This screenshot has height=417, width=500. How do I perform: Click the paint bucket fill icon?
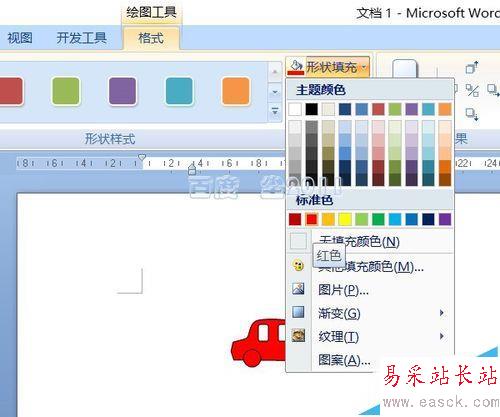(x=296, y=67)
